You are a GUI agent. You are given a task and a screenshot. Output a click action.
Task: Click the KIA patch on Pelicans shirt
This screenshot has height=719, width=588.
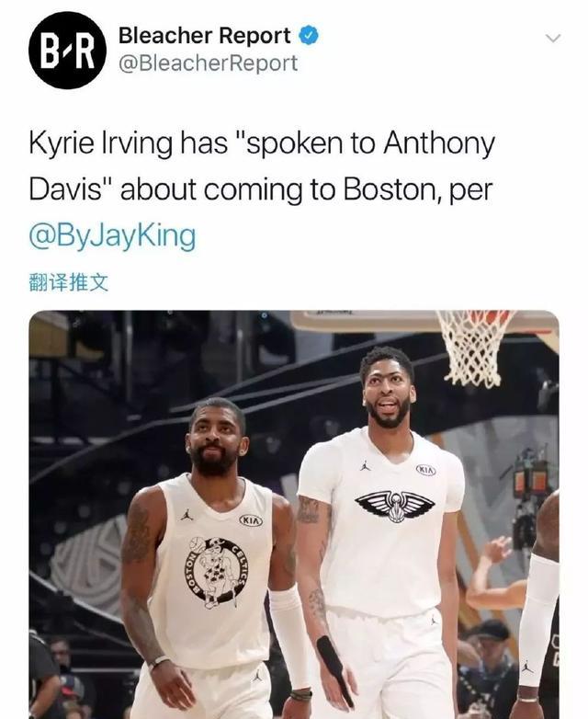pos(425,470)
